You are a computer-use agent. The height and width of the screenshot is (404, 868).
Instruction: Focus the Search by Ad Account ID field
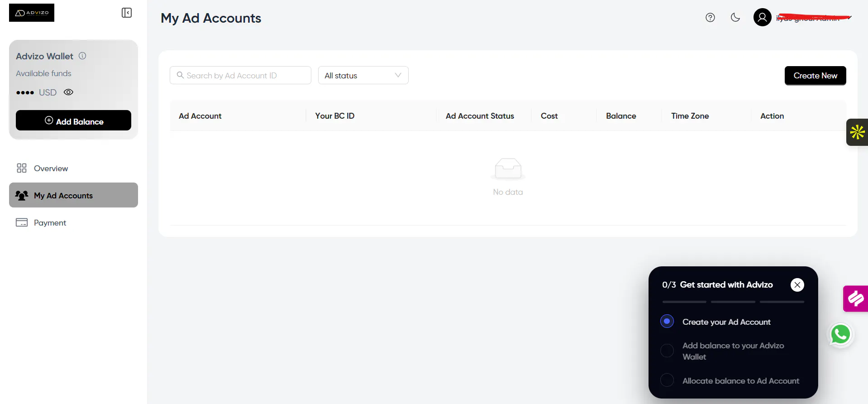(240, 75)
